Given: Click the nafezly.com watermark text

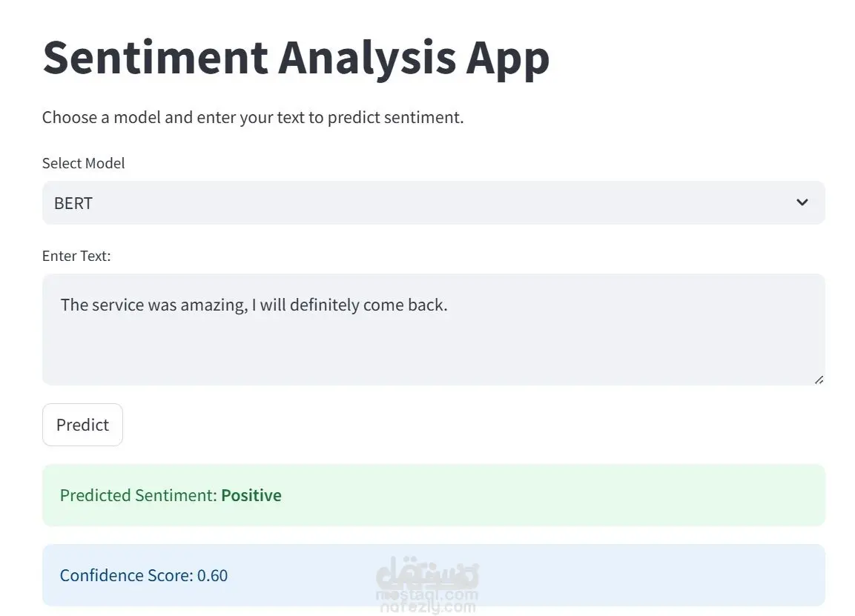Looking at the screenshot, I should 427,606.
